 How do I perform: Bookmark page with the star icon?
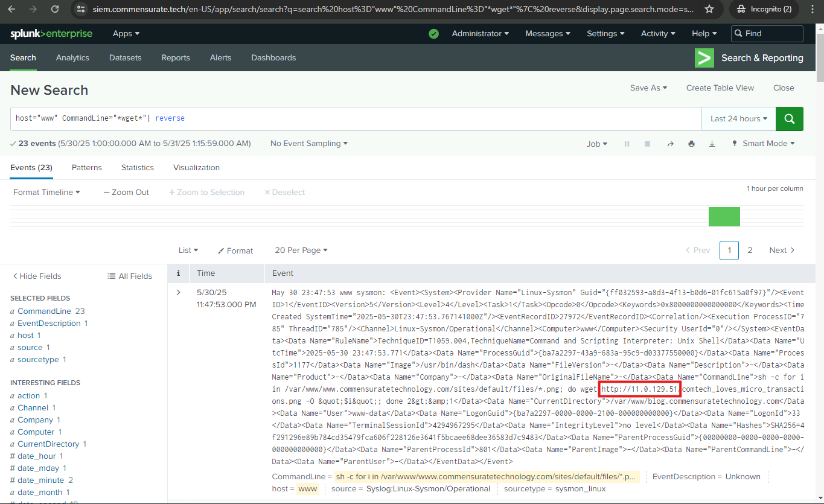tap(709, 9)
